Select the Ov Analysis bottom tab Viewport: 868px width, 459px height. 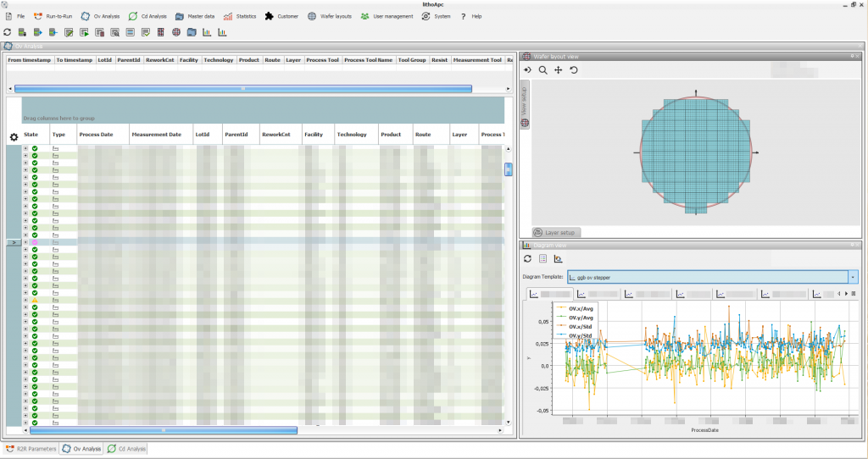pos(81,449)
